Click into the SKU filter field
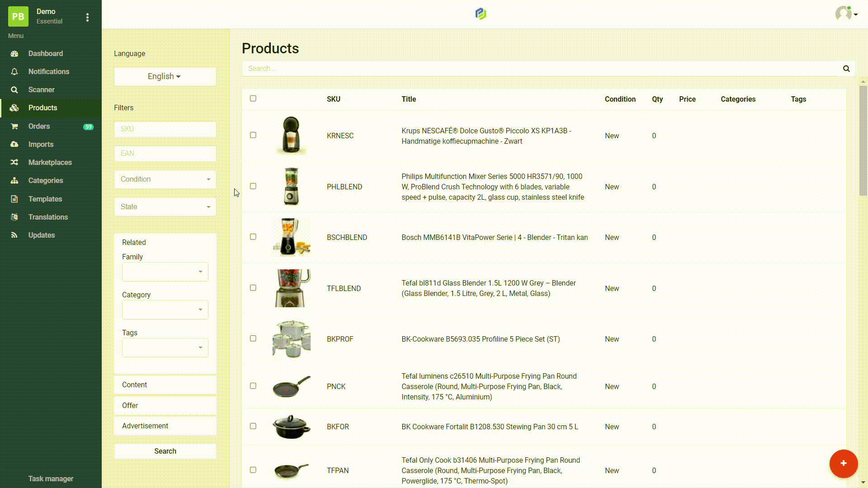Image resolution: width=868 pixels, height=488 pixels. (165, 129)
